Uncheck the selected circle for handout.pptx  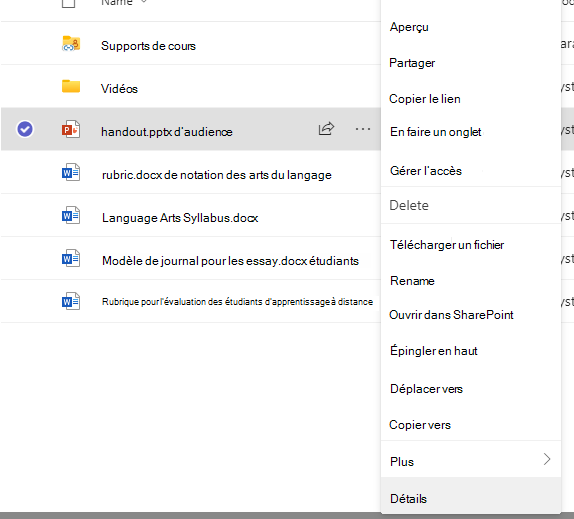coord(25,129)
